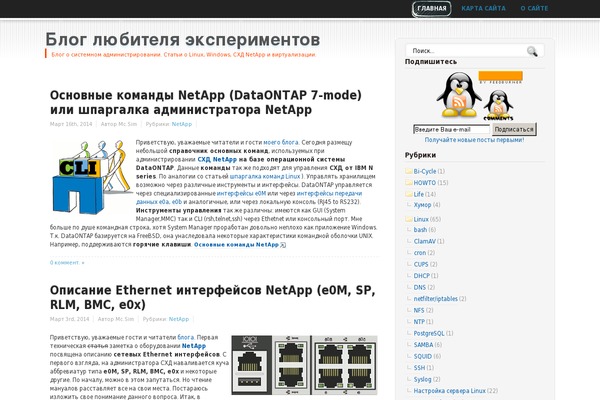Open the блога link in second post
This screenshot has width=600, height=400.
coord(186,337)
